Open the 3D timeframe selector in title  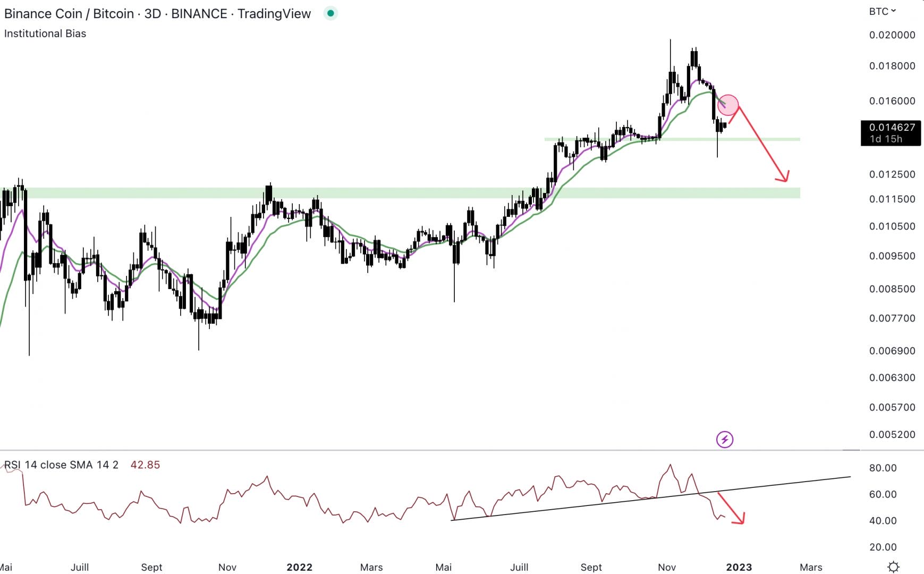(152, 13)
